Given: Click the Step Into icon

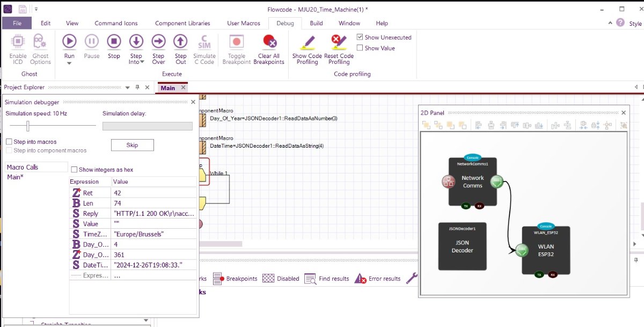Looking at the screenshot, I should click(x=136, y=41).
